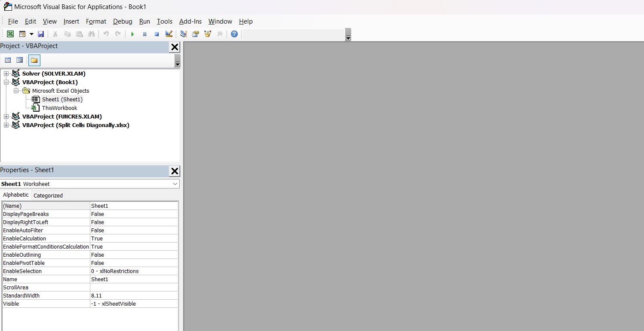Open the Insert UserForm dropdown arrow

31,34
